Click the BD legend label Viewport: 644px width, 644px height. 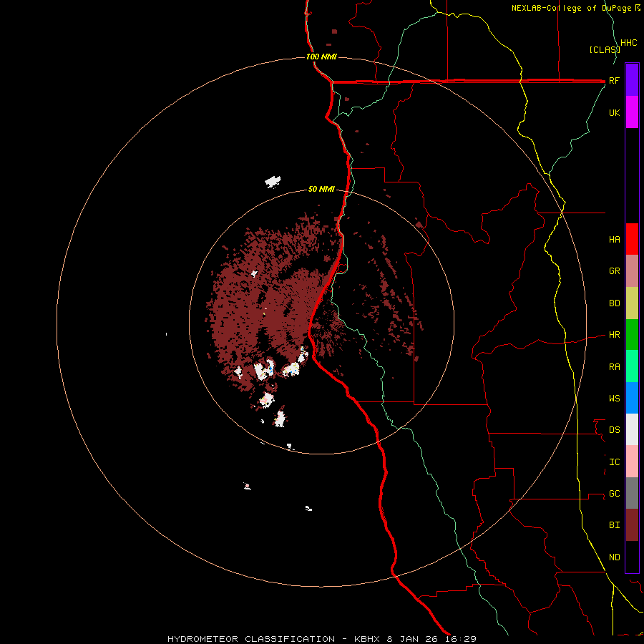(614, 303)
